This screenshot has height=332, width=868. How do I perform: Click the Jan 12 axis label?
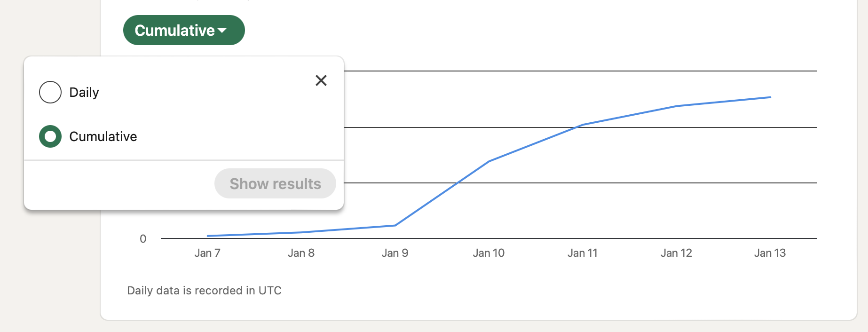[x=676, y=253]
